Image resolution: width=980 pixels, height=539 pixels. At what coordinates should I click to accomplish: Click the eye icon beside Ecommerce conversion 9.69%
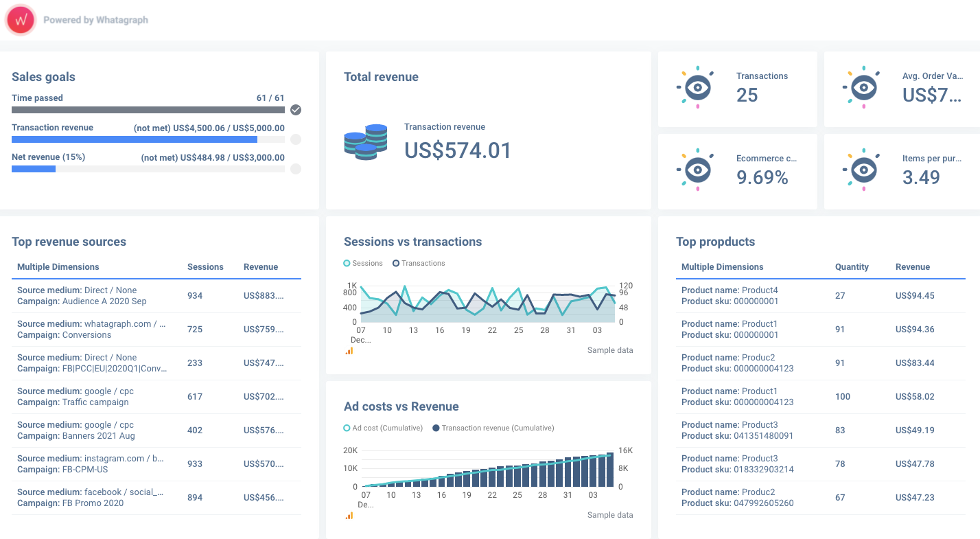(697, 170)
